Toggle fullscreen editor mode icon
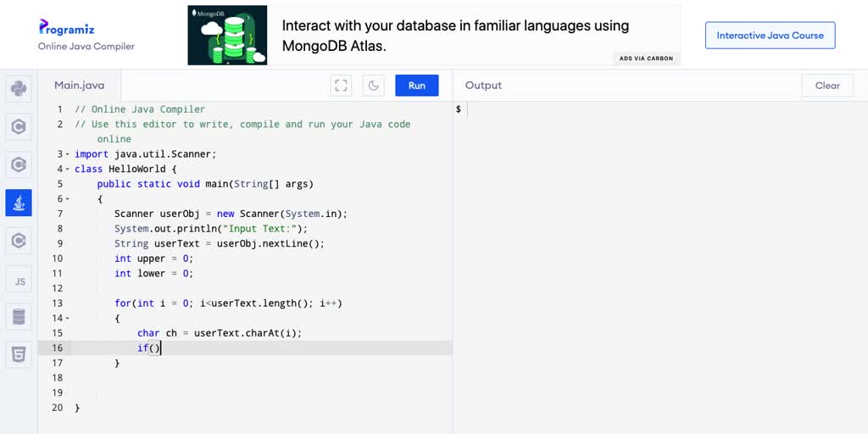The height and width of the screenshot is (434, 868). [x=341, y=86]
